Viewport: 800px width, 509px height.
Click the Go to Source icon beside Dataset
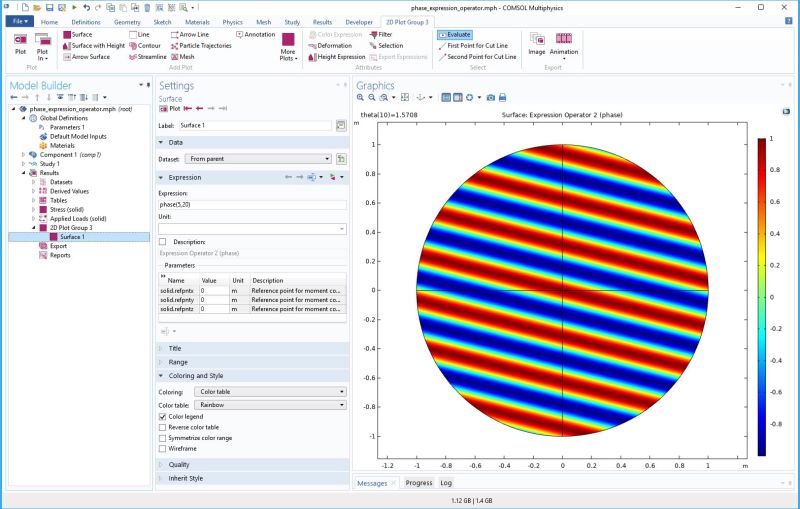point(341,159)
